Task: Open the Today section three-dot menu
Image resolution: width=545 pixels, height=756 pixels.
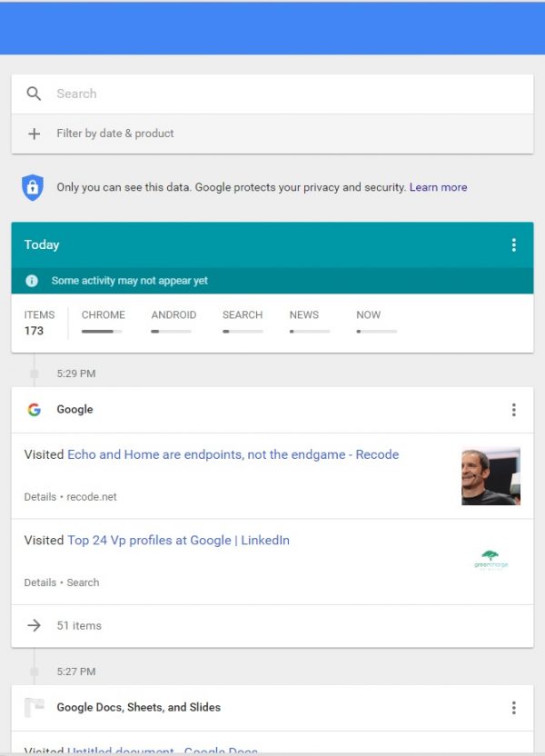Action: click(x=514, y=245)
